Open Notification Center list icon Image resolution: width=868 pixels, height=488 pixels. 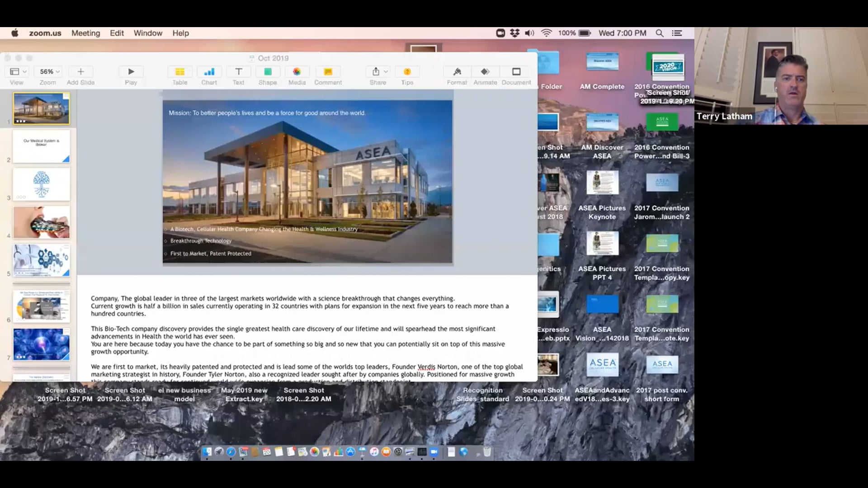(677, 33)
